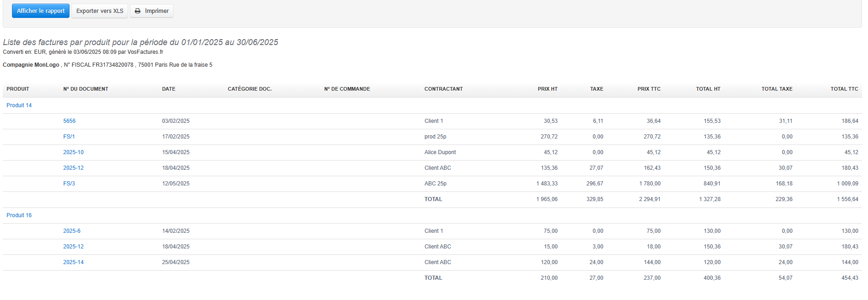Open invoice 2025-12 listed under Produit 14
This screenshot has height=300, width=868.
tap(73, 168)
